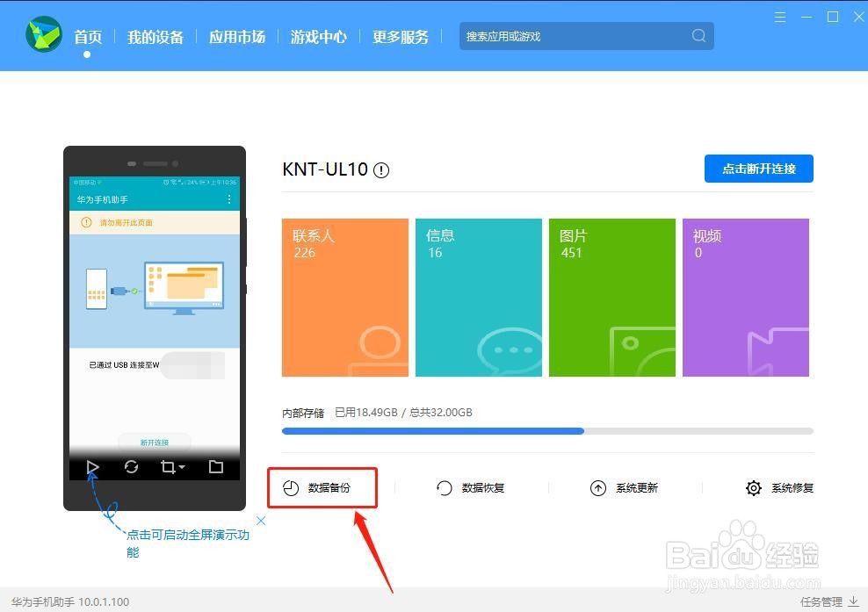Screen dimensions: 868x612
Task: Click the KNT-UL10 device name
Action: coord(325,169)
